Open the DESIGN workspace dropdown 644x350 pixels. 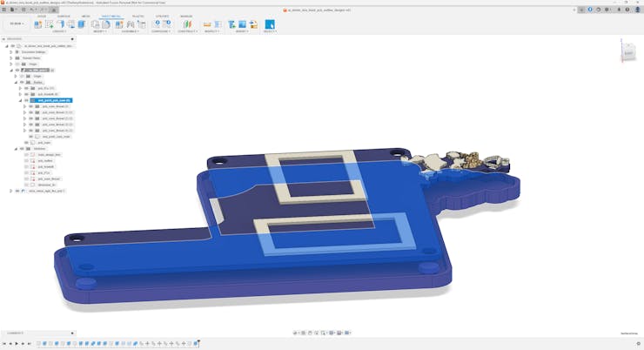click(14, 24)
